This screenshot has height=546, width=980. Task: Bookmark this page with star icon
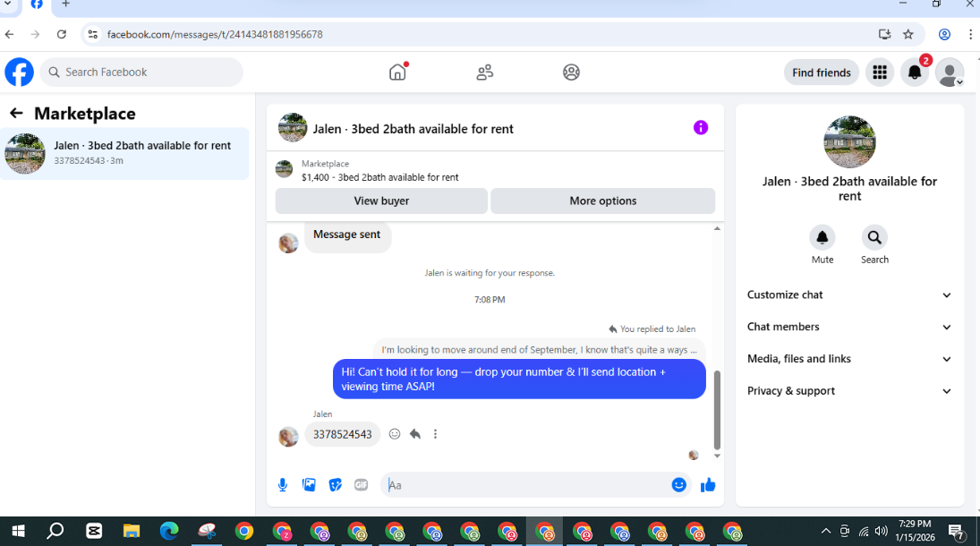coord(908,34)
